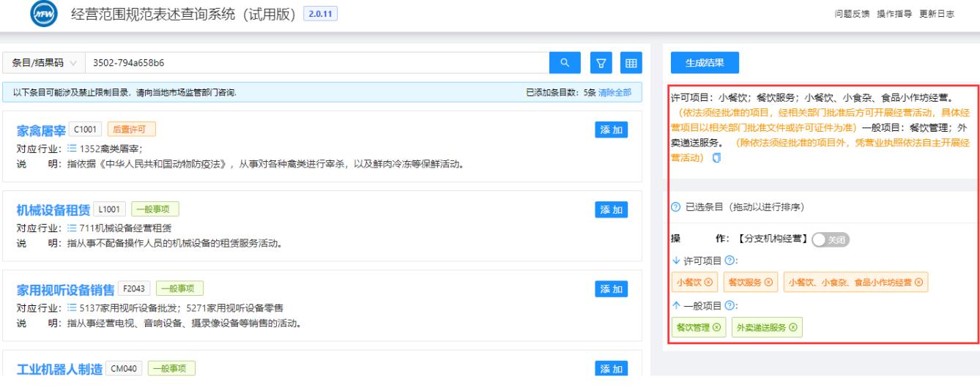980x388 pixels.
Task: Remove the 小餐饮 tag via its x icon
Action: tap(709, 283)
